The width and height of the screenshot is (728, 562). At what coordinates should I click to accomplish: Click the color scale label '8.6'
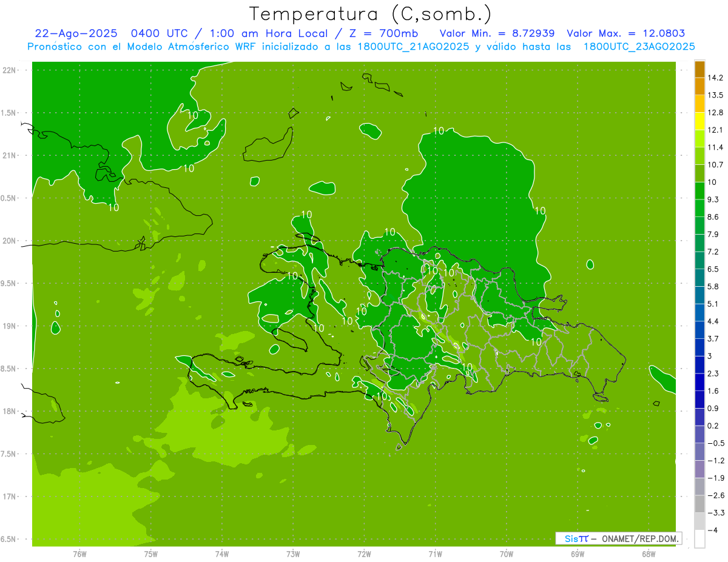tap(713, 217)
